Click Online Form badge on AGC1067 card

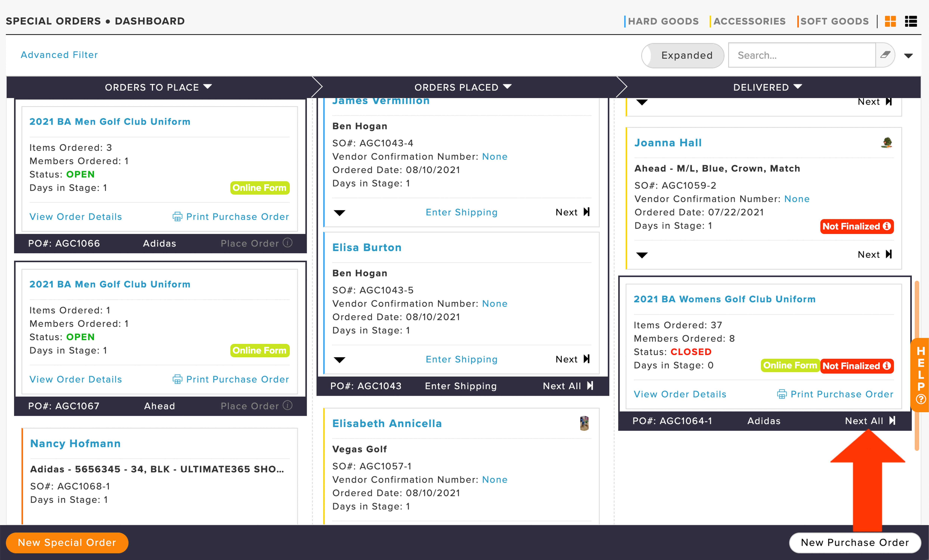pos(260,351)
